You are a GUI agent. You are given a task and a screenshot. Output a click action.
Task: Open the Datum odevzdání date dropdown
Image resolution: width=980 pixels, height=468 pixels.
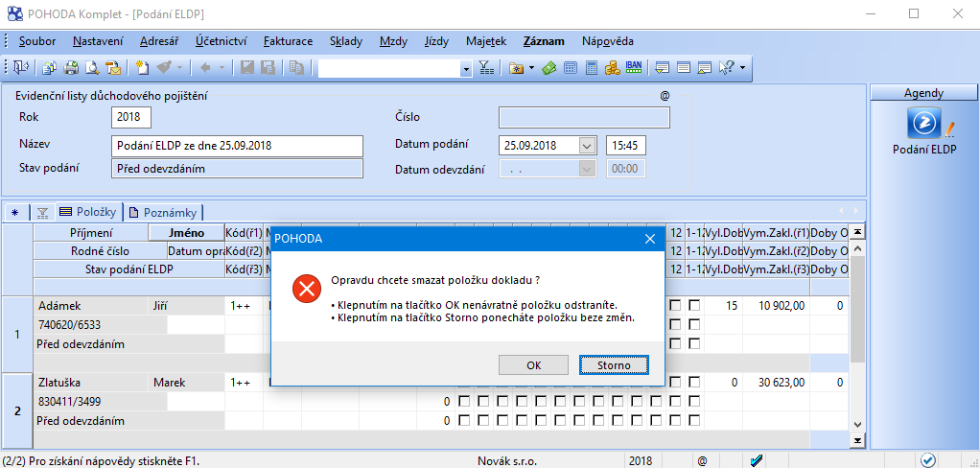coord(587,169)
